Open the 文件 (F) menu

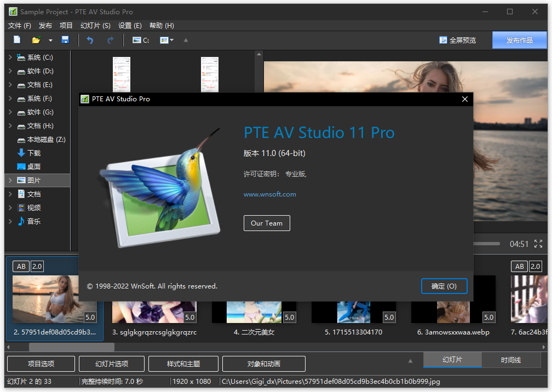(x=20, y=26)
